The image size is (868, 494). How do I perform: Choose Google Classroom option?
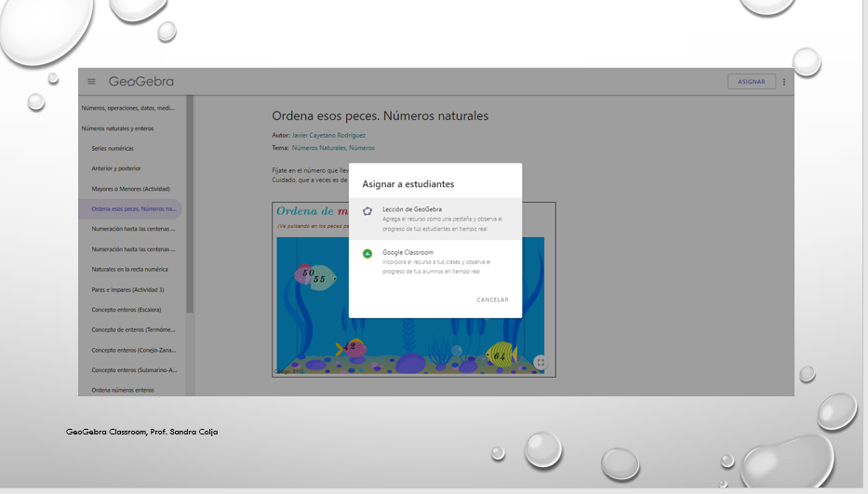click(435, 261)
